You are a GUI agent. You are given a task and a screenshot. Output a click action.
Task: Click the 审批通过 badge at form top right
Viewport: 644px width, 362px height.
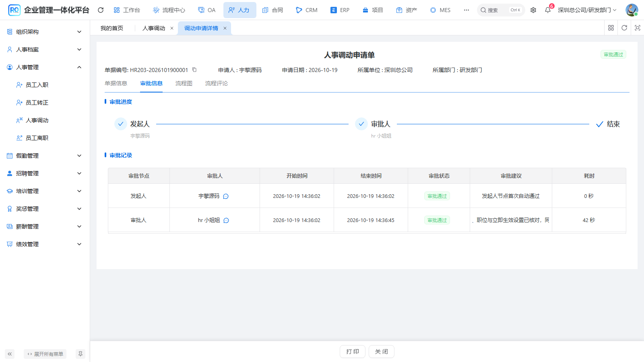click(x=613, y=55)
